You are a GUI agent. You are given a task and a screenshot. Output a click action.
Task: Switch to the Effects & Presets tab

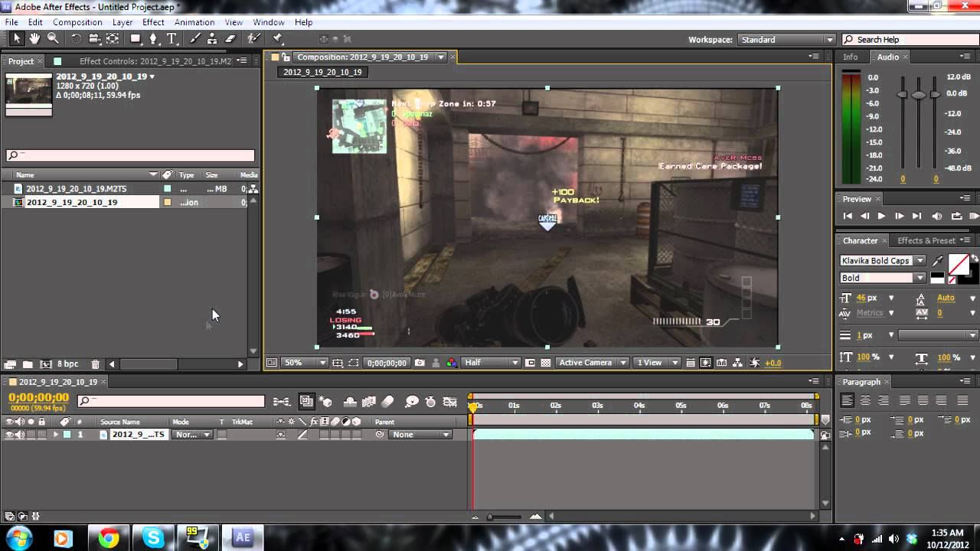926,240
